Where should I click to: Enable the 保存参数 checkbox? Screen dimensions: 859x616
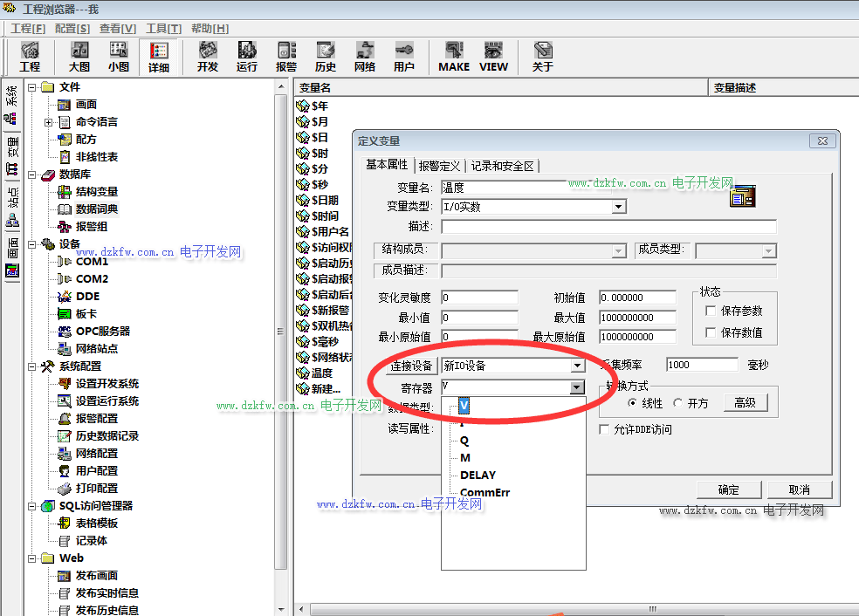coord(711,311)
